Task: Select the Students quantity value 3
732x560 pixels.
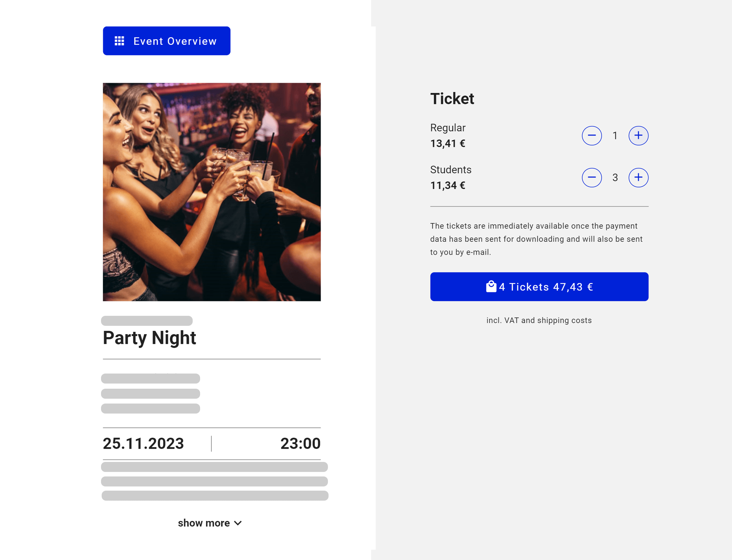Action: coord(615,177)
